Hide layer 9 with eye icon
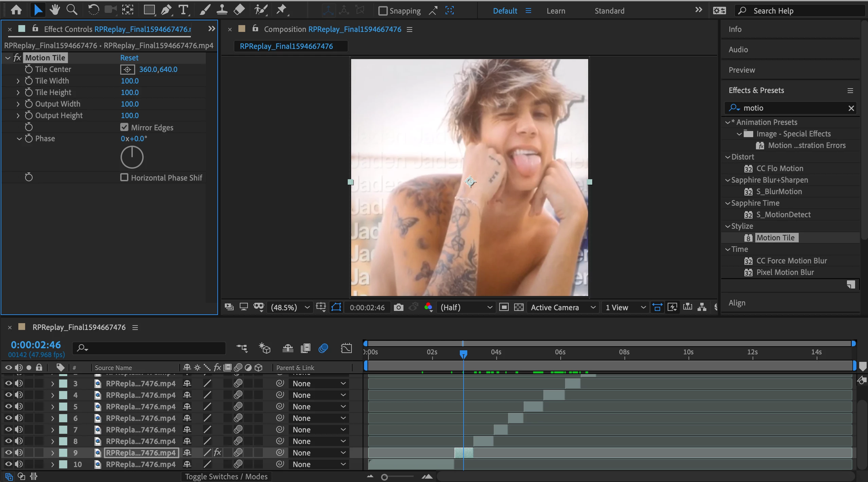This screenshot has height=482, width=868. 8,452
